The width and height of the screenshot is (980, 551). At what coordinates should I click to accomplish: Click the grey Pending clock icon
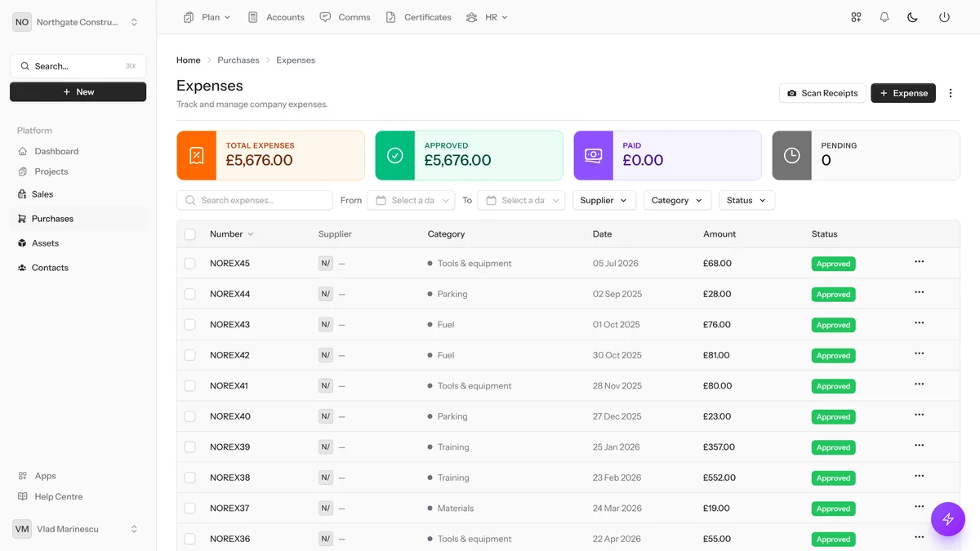(x=792, y=155)
